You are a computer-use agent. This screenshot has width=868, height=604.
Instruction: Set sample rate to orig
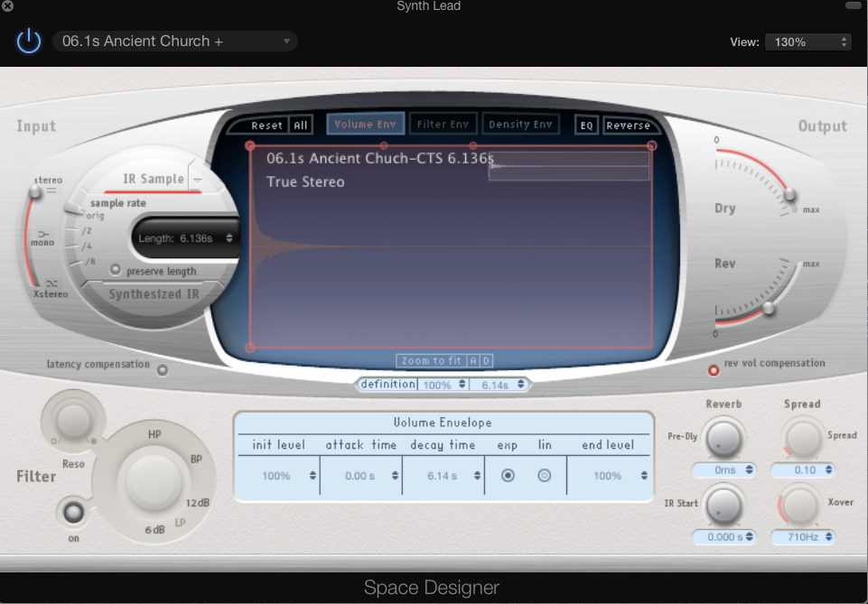(x=95, y=216)
